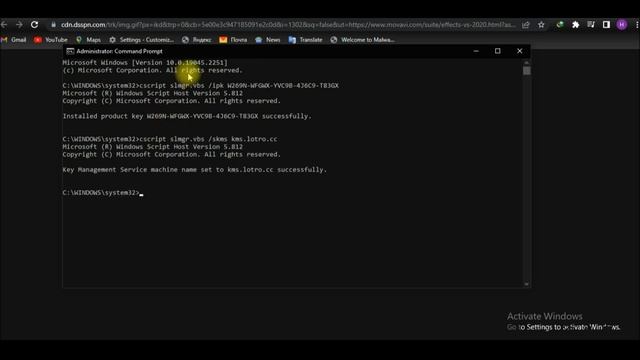The height and width of the screenshot is (360, 640).
Task: Click the Command Prompt scrollbar down arrow
Action: point(527,284)
